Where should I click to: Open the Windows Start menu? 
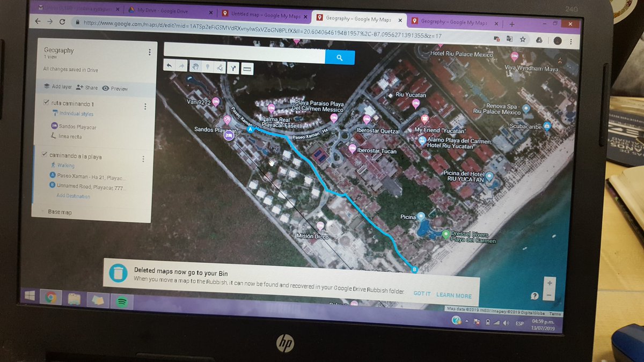coord(30,296)
